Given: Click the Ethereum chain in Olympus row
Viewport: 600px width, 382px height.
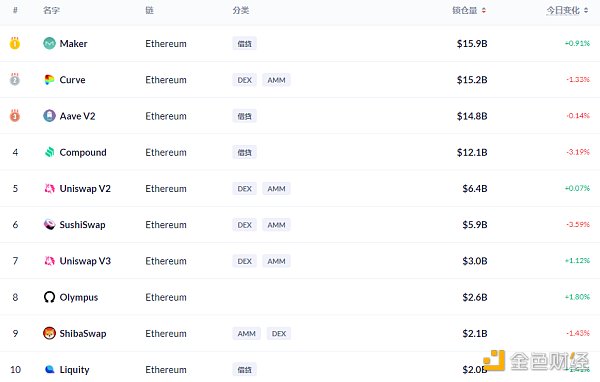Looking at the screenshot, I should tap(166, 297).
